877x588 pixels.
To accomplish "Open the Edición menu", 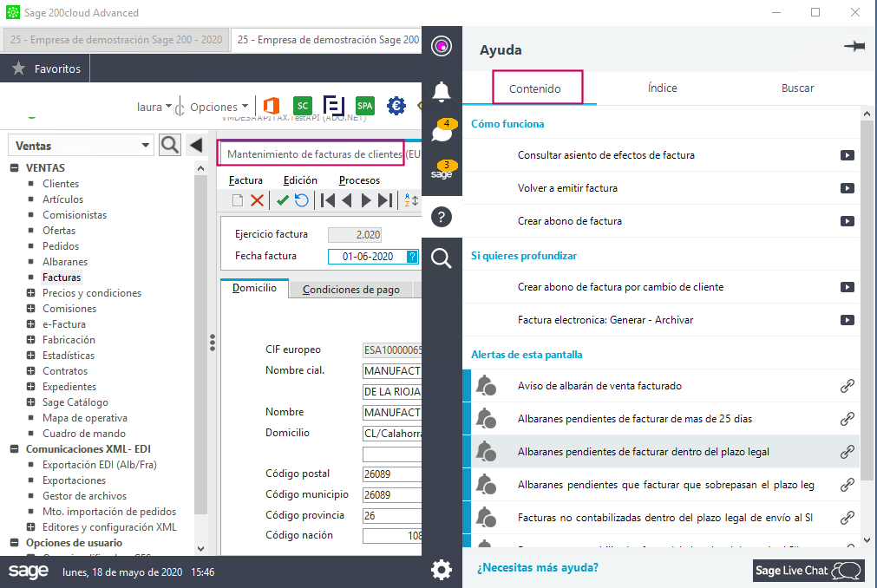I will coord(300,180).
